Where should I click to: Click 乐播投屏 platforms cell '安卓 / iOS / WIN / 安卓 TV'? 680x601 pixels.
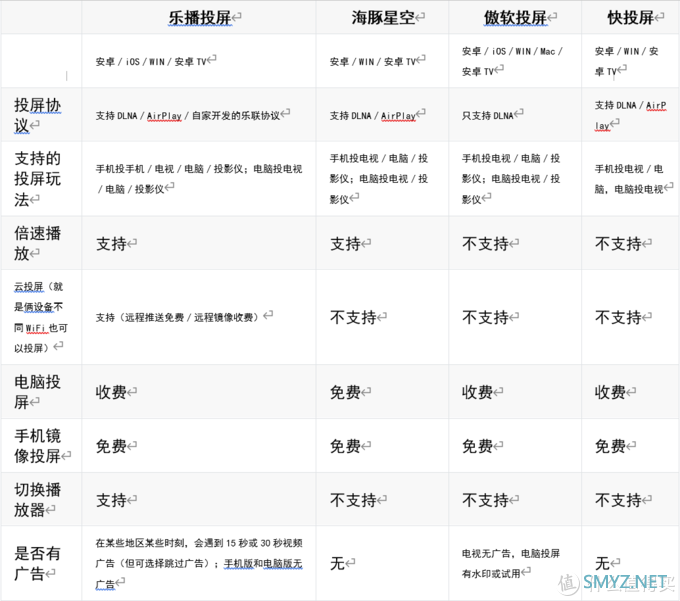pos(151,62)
